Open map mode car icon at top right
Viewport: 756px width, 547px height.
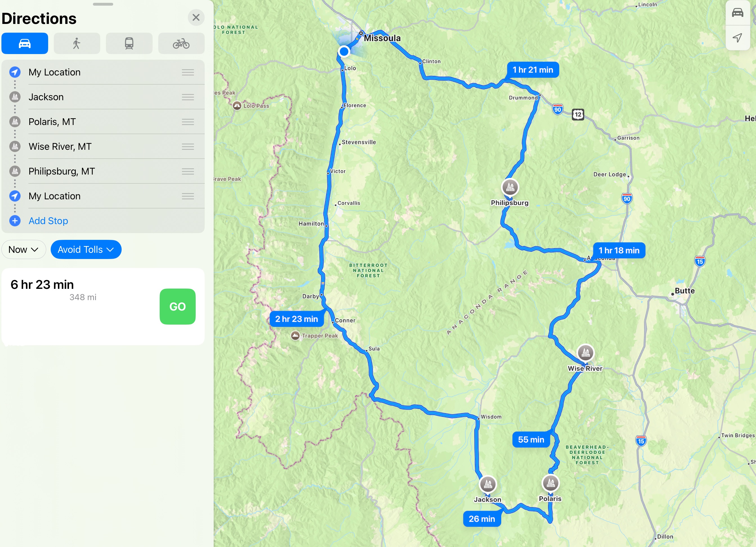(x=737, y=13)
